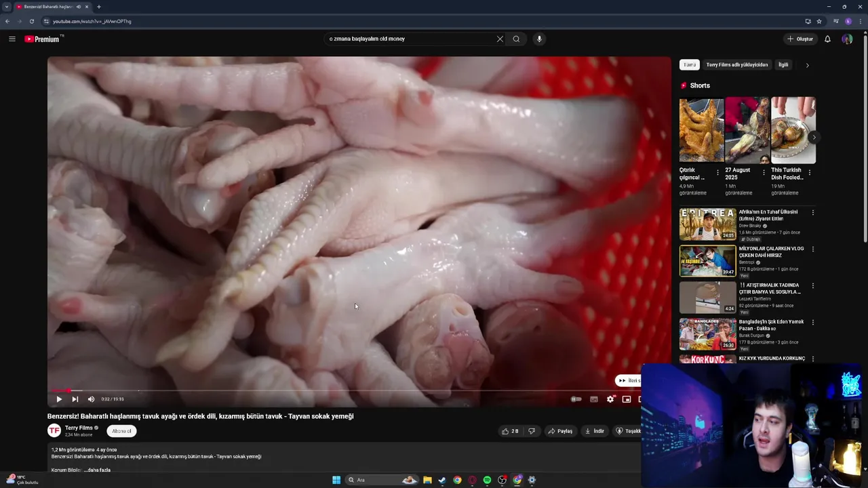
Task: Like the video with thumbs up
Action: pos(510,431)
